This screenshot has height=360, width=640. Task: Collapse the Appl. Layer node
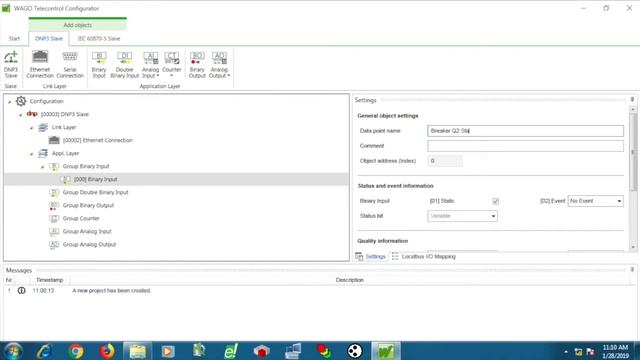32,154
